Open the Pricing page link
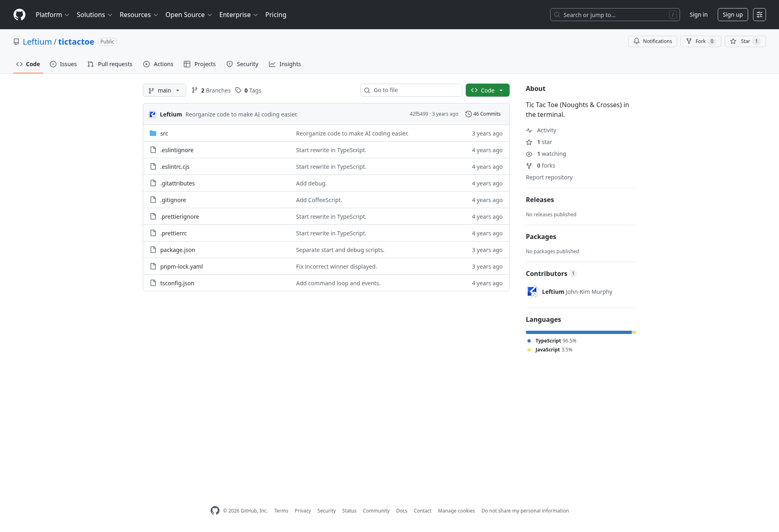This screenshot has height=532, width=779. [276, 15]
